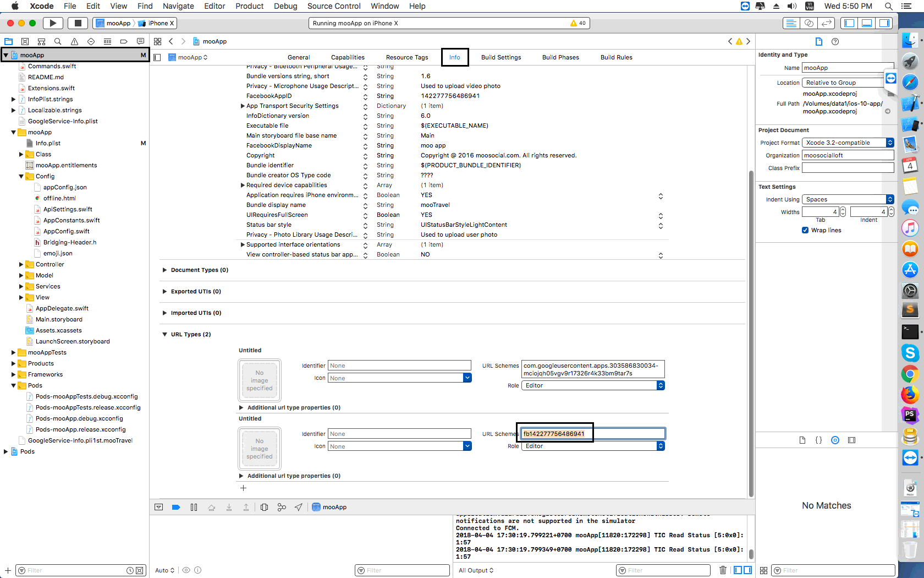Open the Debug navigator icon
Viewport: 924px width, 578px height.
(107, 41)
